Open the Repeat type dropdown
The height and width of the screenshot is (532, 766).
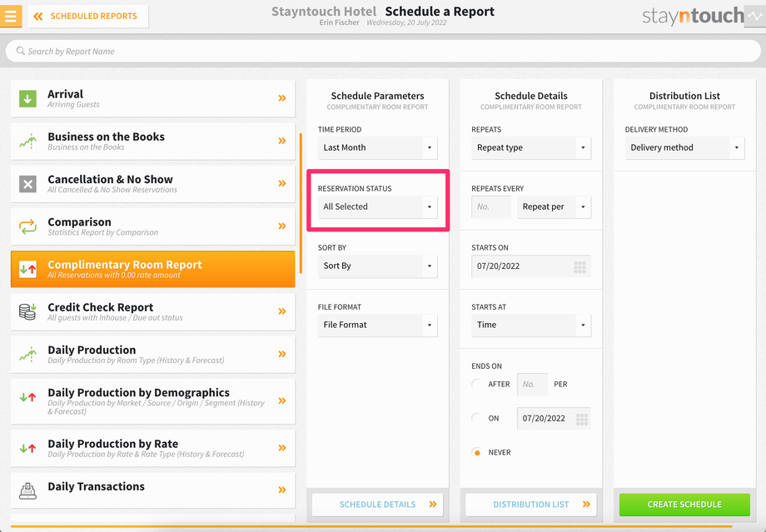coord(531,147)
